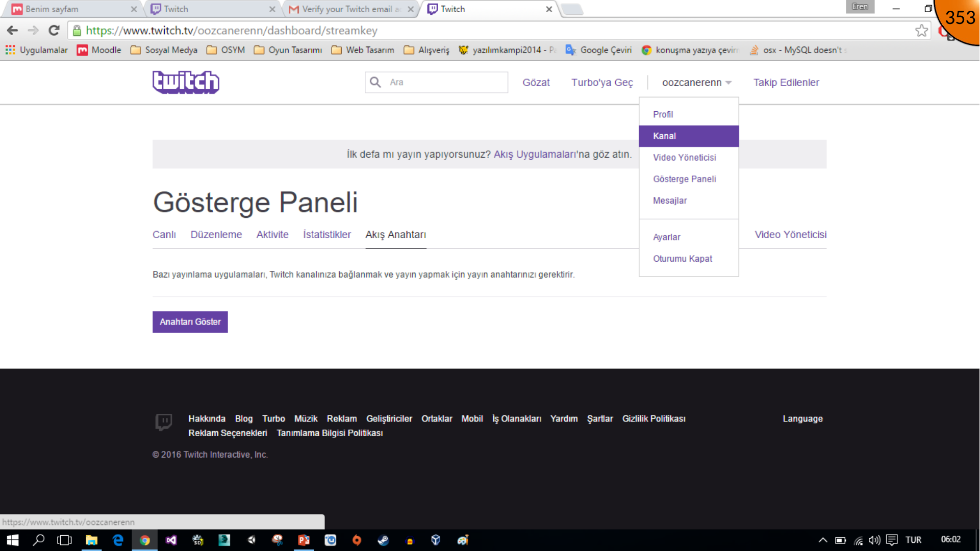Open Takip Edilenler link
This screenshot has height=551, width=980.
click(786, 83)
